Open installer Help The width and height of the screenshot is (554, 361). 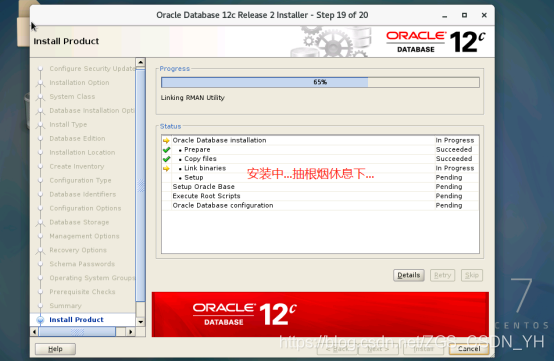tap(55, 349)
